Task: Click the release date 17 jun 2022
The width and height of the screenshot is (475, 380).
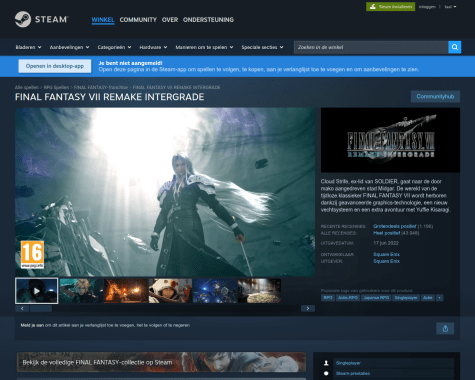Action: pos(386,243)
